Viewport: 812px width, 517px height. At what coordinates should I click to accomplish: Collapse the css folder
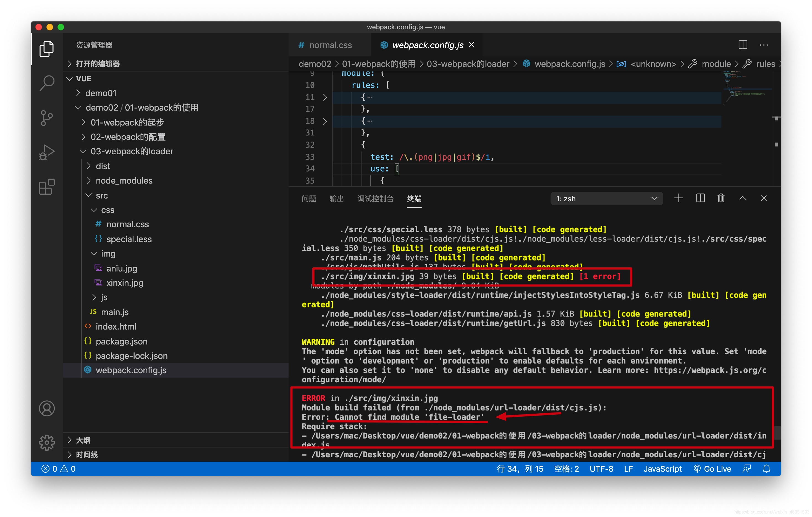click(176, 210)
